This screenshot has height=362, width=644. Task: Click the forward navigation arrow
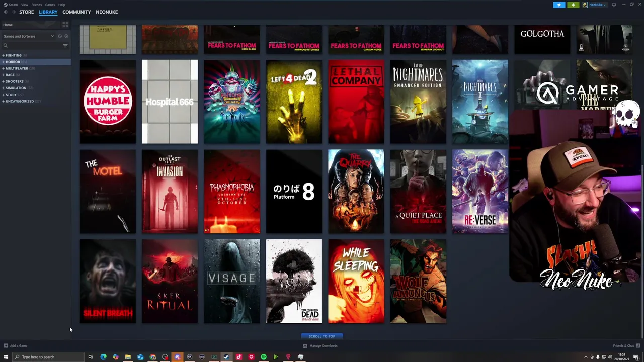[x=14, y=12]
